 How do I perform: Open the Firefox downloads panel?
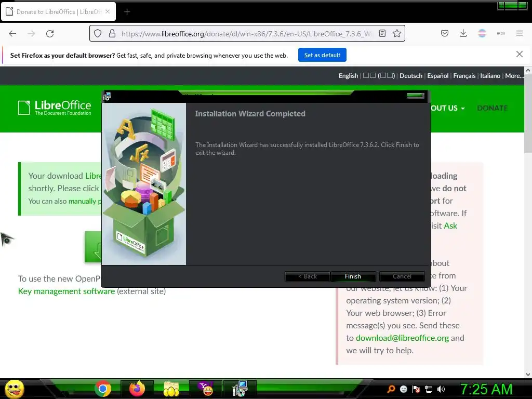[x=463, y=33]
